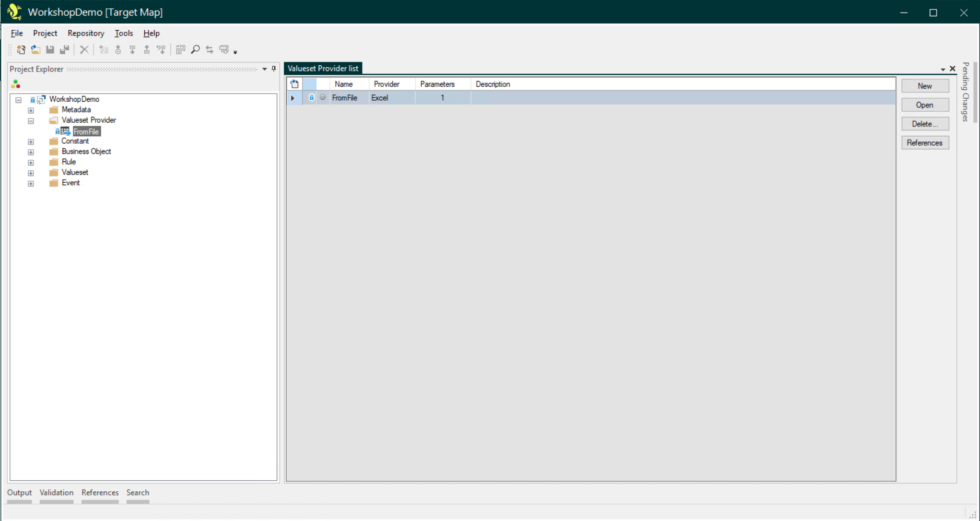
Task: Click the Save disk icon in toolbar
Action: click(50, 50)
